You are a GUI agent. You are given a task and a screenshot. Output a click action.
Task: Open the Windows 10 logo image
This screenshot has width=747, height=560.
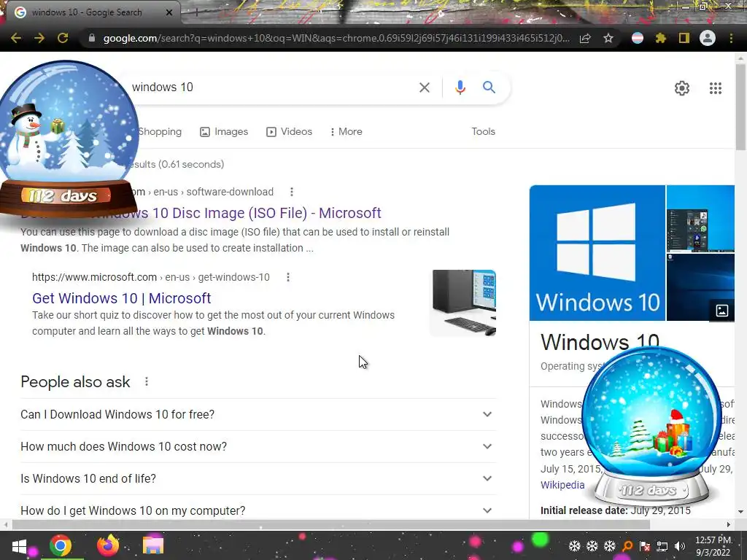pos(597,253)
